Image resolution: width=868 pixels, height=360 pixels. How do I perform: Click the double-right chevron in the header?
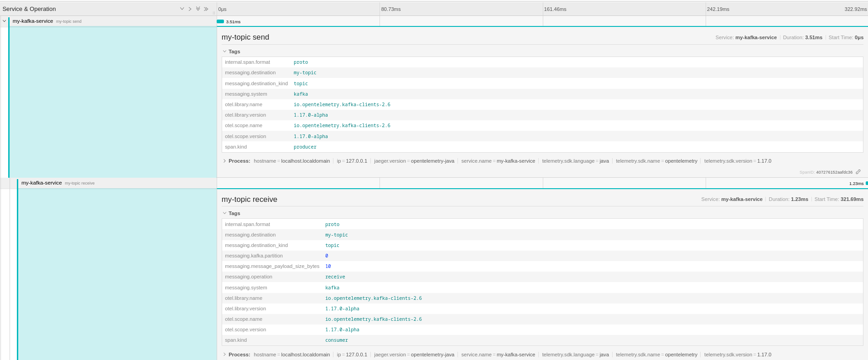pos(206,9)
